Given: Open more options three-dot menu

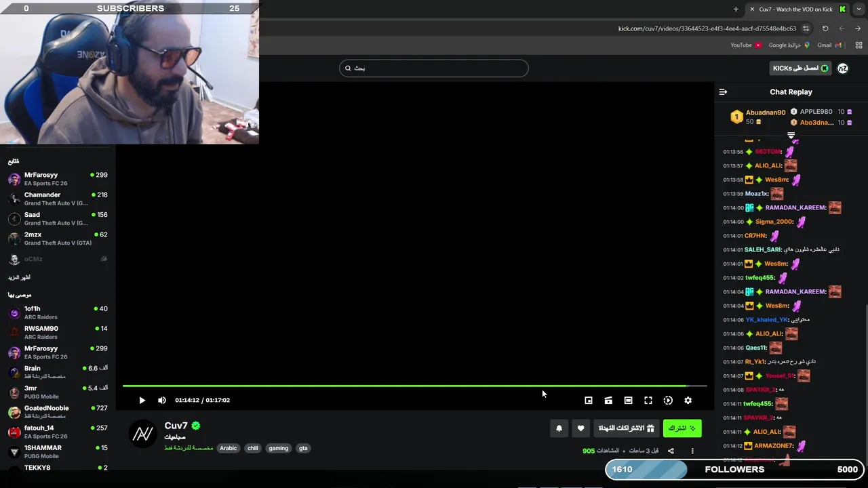Looking at the screenshot, I should pos(692,451).
